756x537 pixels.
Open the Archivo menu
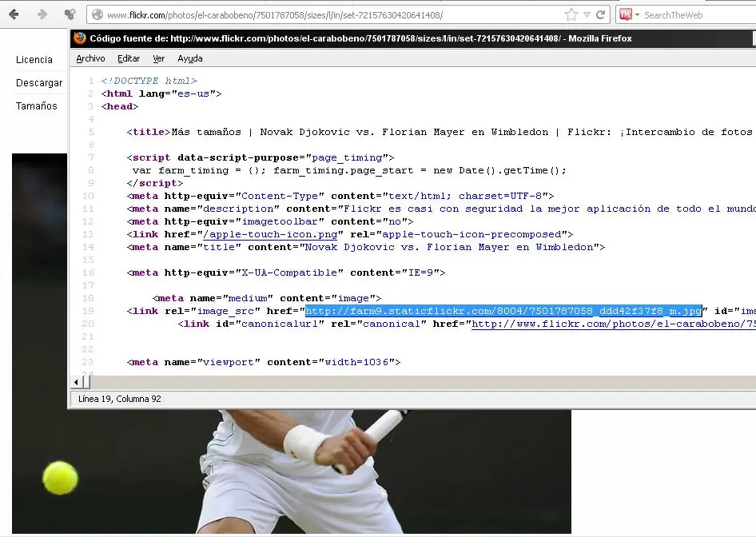click(x=90, y=58)
